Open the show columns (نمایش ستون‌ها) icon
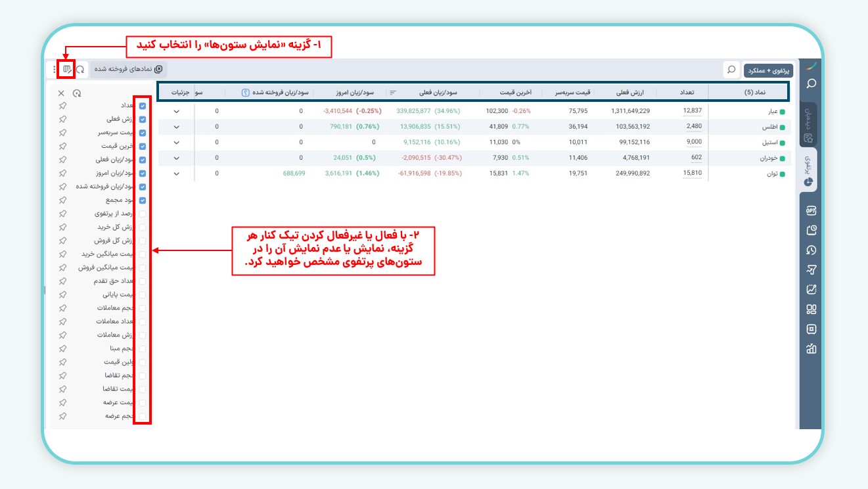868x489 pixels. [x=66, y=69]
